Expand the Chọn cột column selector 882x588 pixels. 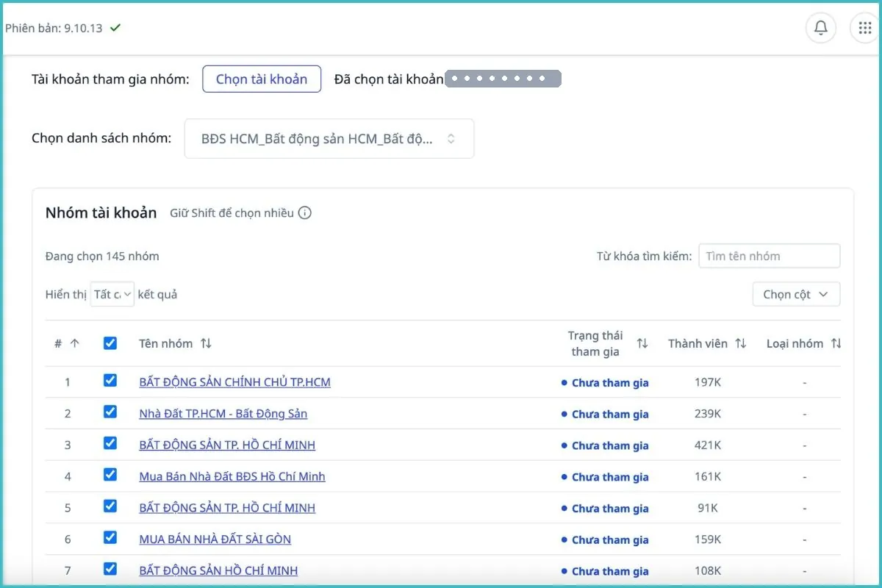tap(796, 294)
